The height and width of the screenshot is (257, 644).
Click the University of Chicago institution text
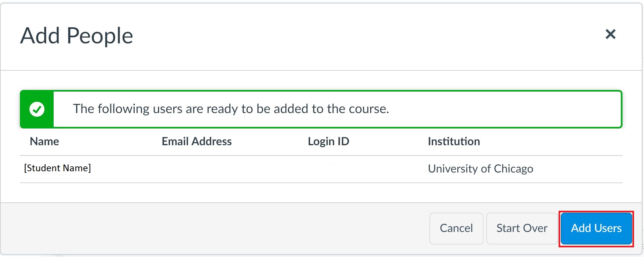point(480,168)
